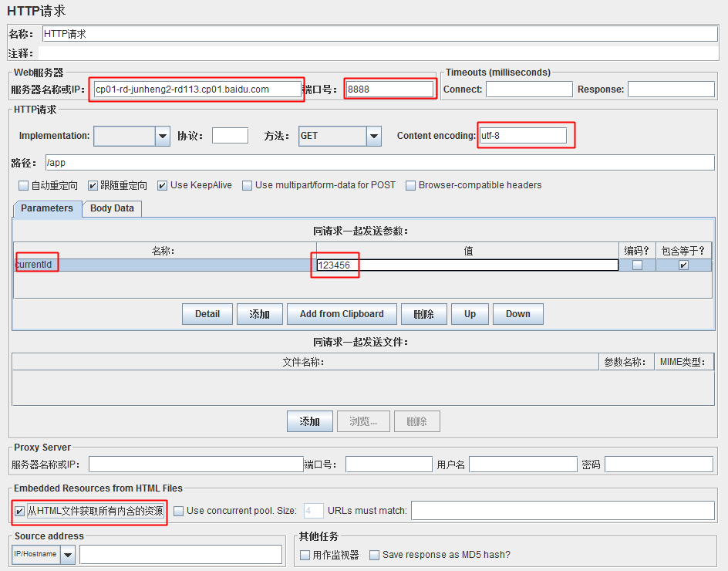The height and width of the screenshot is (571, 728).
Task: Uncheck the 跟随重定向 checkbox
Action: click(93, 185)
